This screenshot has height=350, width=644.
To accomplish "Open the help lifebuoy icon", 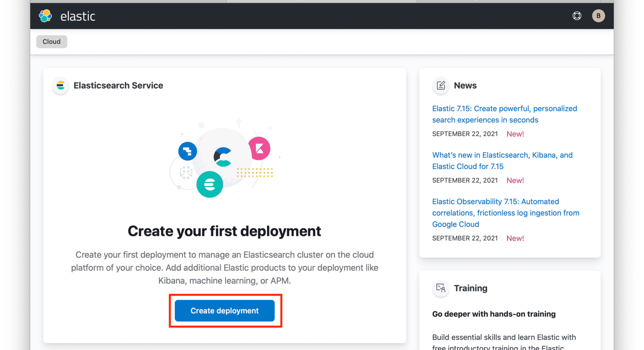I will 577,16.
